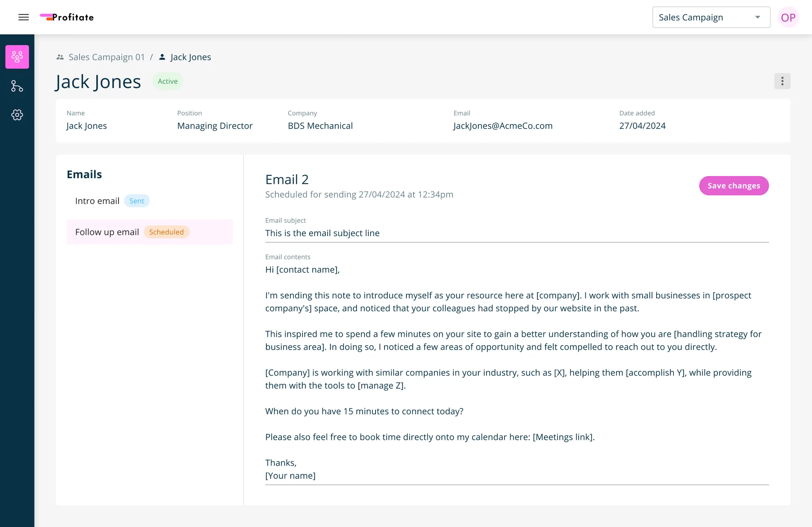
Task: Open the three-dot more options menu
Action: 782,81
